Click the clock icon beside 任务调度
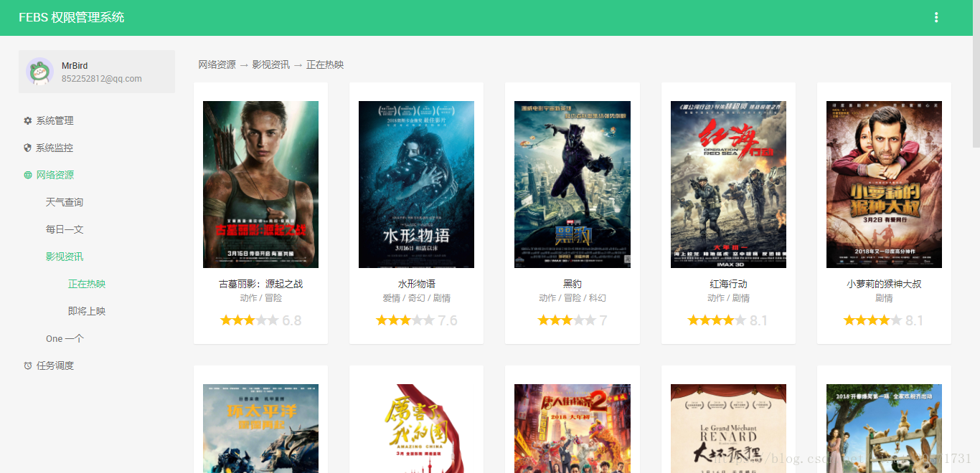The width and height of the screenshot is (980, 473). point(28,365)
